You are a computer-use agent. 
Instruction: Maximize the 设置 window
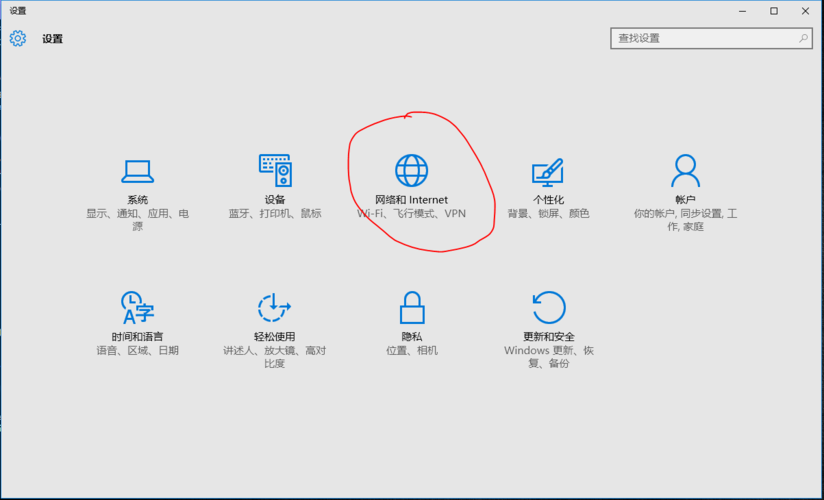click(x=774, y=11)
